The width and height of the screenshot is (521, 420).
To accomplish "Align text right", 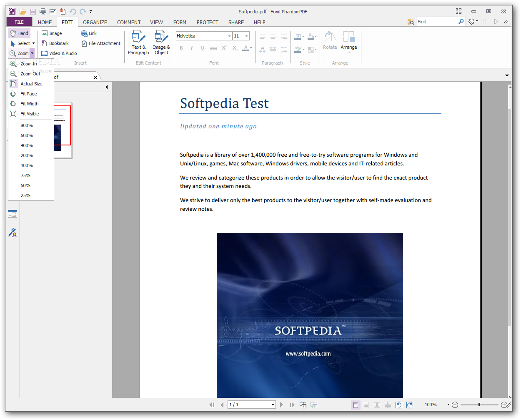I will [284, 37].
